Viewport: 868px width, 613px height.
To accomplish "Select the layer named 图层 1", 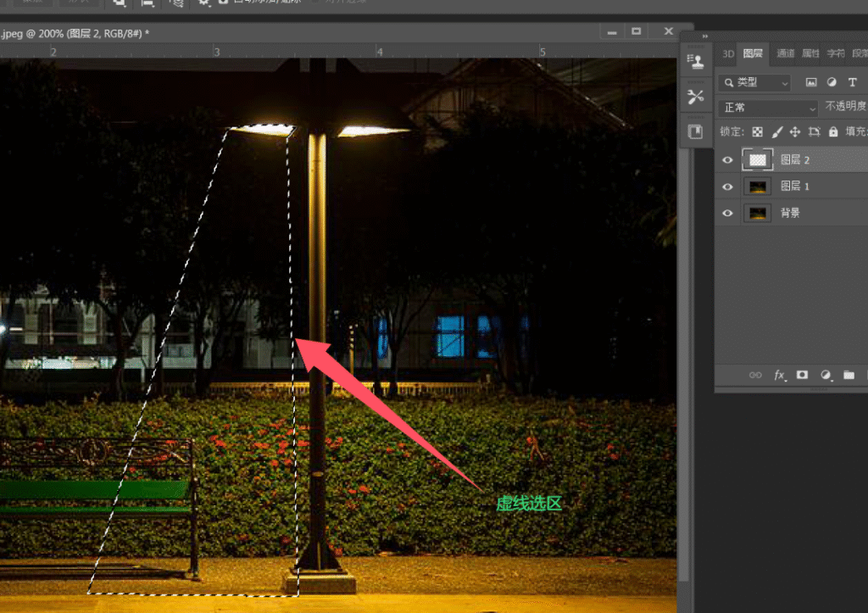I will (x=795, y=187).
